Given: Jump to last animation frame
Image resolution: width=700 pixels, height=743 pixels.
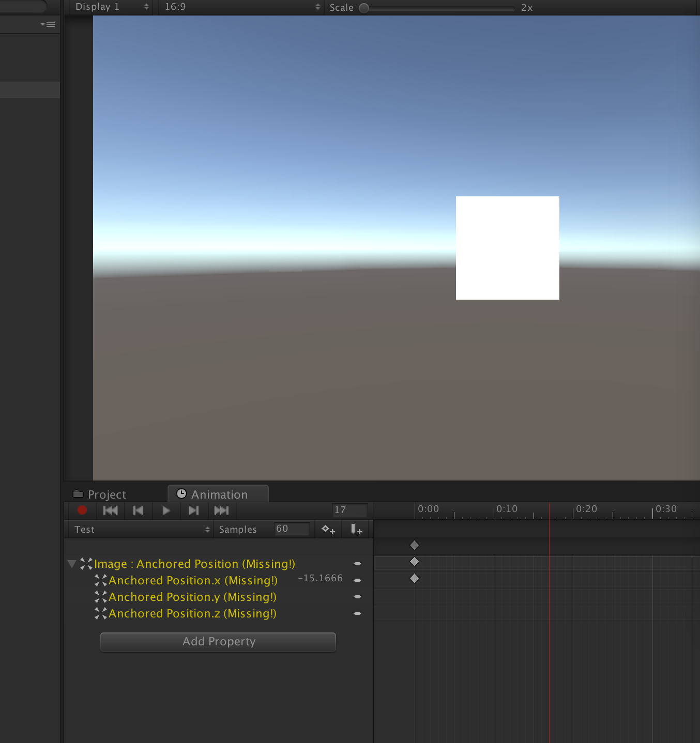Looking at the screenshot, I should pos(222,510).
